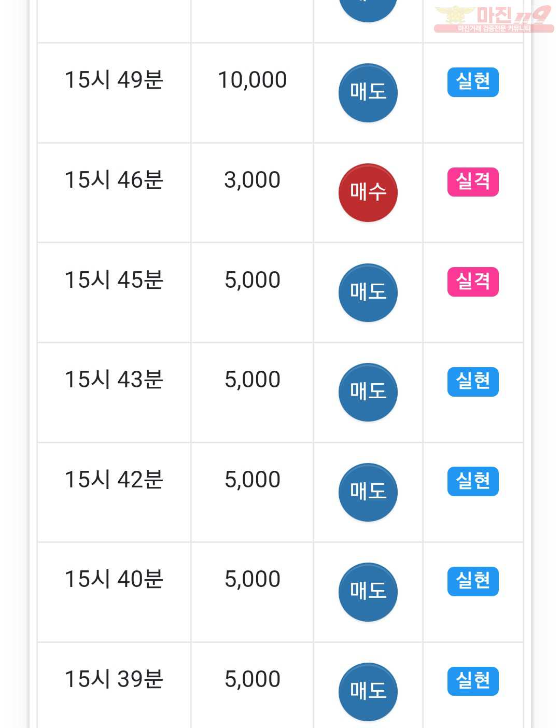Click the 실현 badge for 15시 49분
Image resolution: width=560 pixels, height=728 pixels.
click(x=473, y=82)
